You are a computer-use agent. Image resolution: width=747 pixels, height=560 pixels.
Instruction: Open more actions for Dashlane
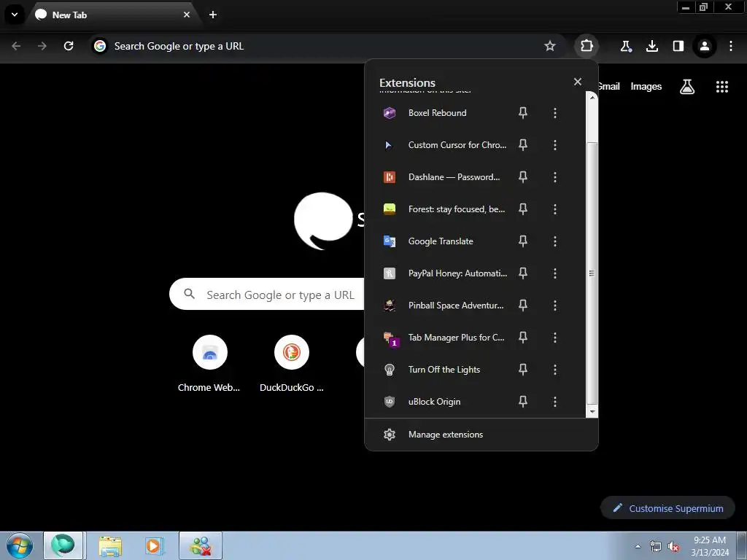(x=554, y=177)
